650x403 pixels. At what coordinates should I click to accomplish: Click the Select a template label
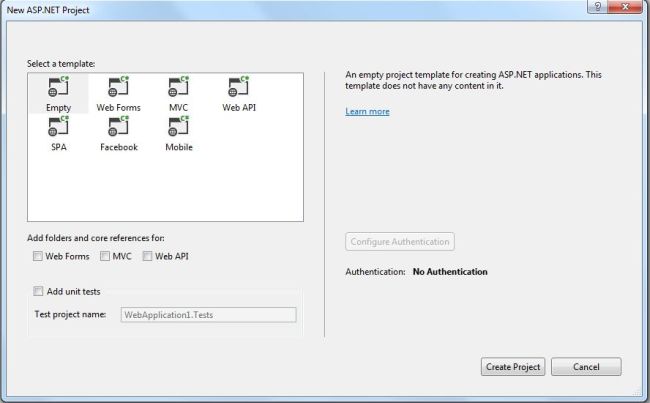click(61, 63)
